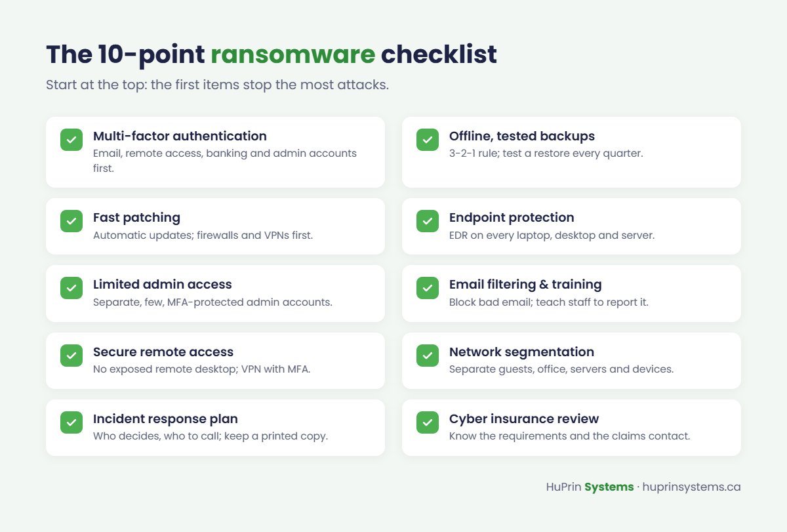Click text 'EDR on every laptop, desktop and server.'
Viewport: 787px width, 532px height.
pos(552,235)
